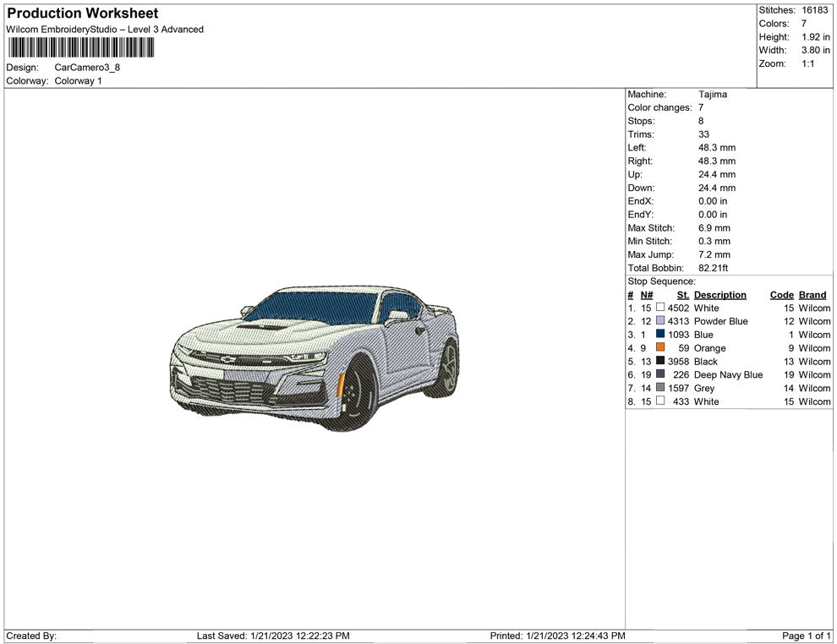The height and width of the screenshot is (644, 837).
Task: Click the Deep Navy Blue swatch
Action: pos(660,375)
